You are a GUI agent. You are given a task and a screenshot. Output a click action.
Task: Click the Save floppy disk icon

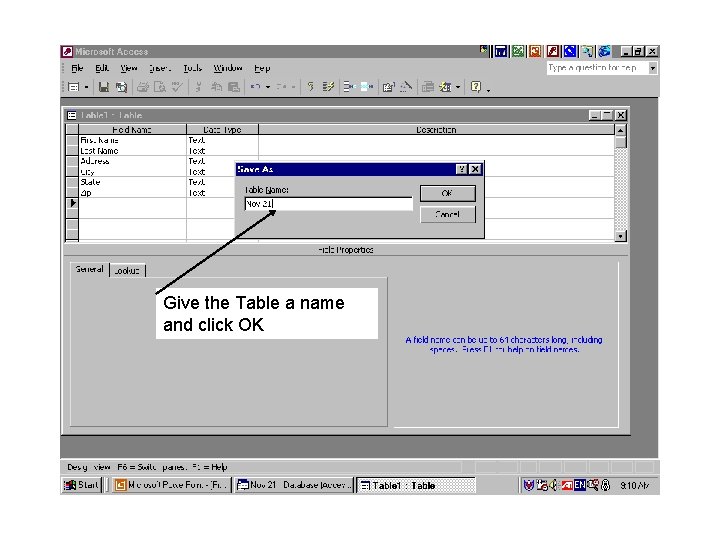(x=104, y=87)
